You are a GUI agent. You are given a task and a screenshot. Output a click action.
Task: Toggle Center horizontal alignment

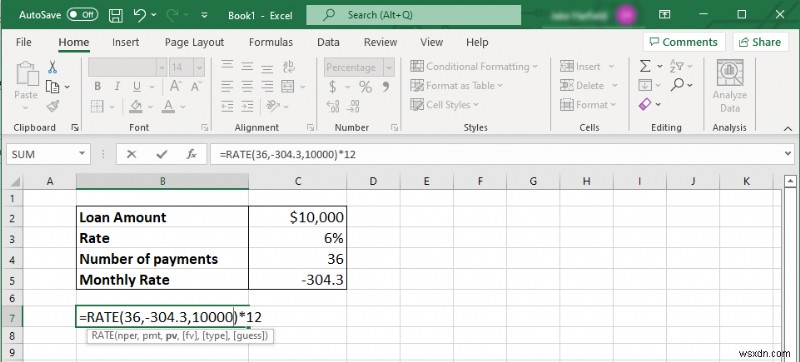pos(247,86)
